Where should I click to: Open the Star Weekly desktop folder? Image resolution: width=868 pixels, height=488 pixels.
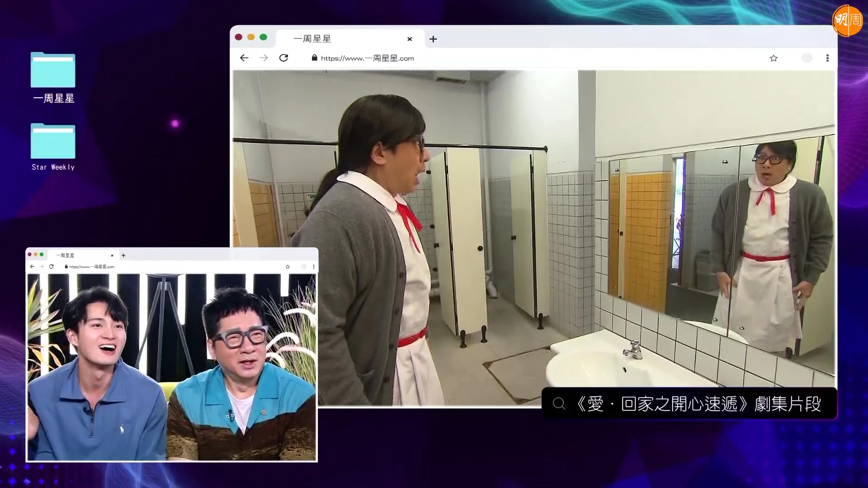[53, 147]
